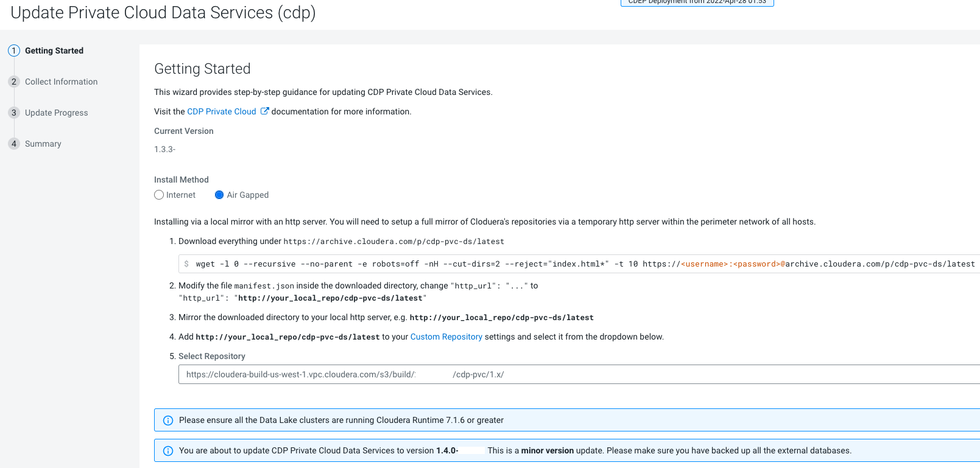Click step 1 circle icon in wizard
The width and height of the screenshot is (980, 468).
(13, 51)
